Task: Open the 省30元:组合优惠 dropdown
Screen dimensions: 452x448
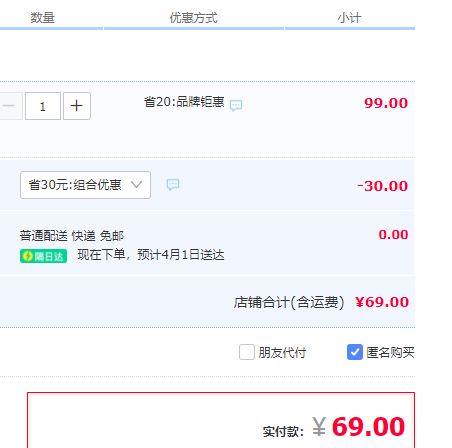Action: click(85, 185)
